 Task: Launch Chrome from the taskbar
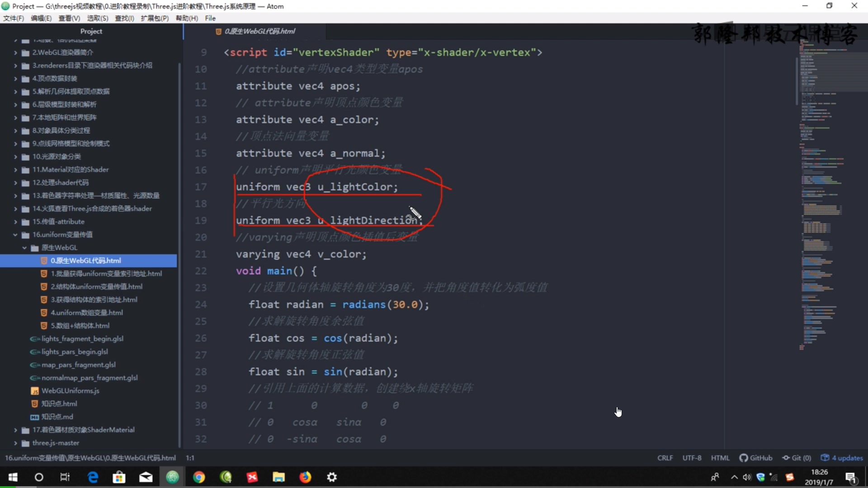(x=199, y=477)
